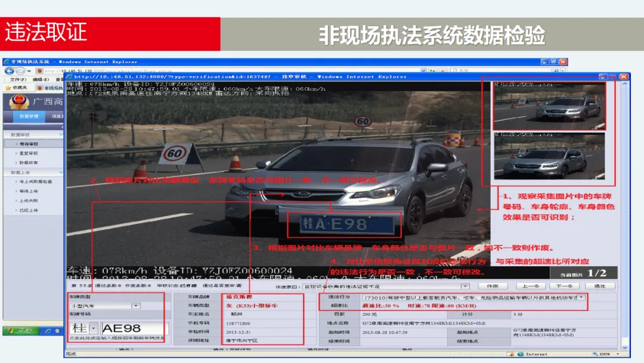Click the 上一条 previous record button
644x363 pixels.
531,286
